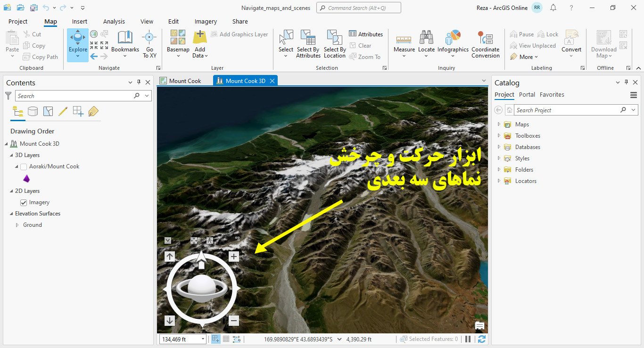644x348 pixels.
Task: Click the Measure tool icon
Action: coord(404,40)
